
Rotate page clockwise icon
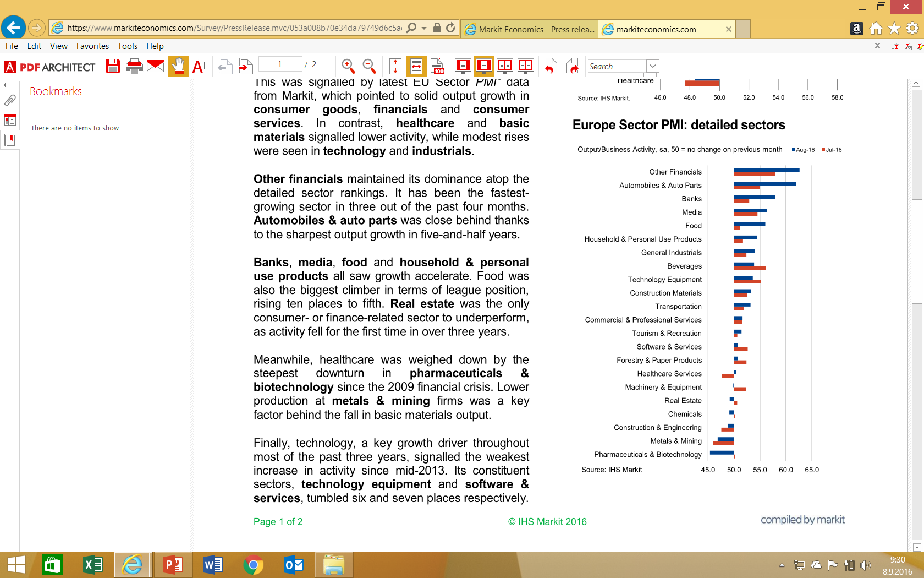pyautogui.click(x=573, y=66)
